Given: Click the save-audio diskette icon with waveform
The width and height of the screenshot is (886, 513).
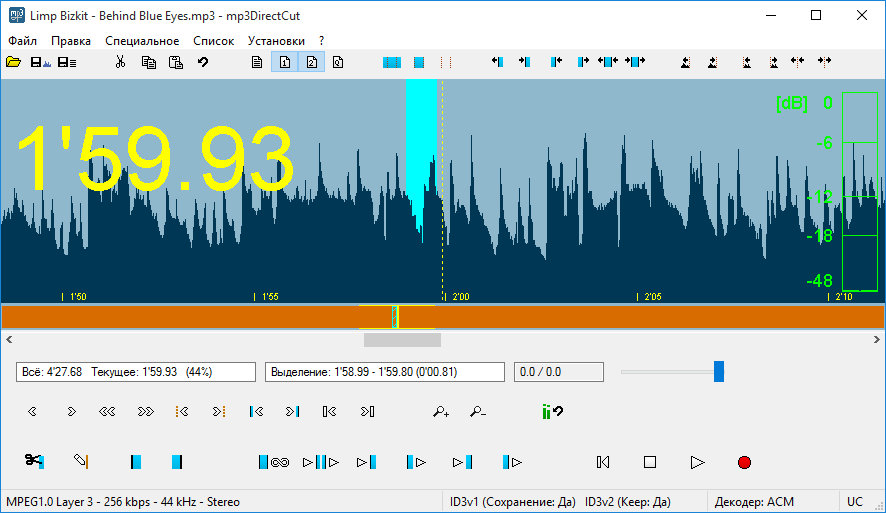Looking at the screenshot, I should click(40, 62).
